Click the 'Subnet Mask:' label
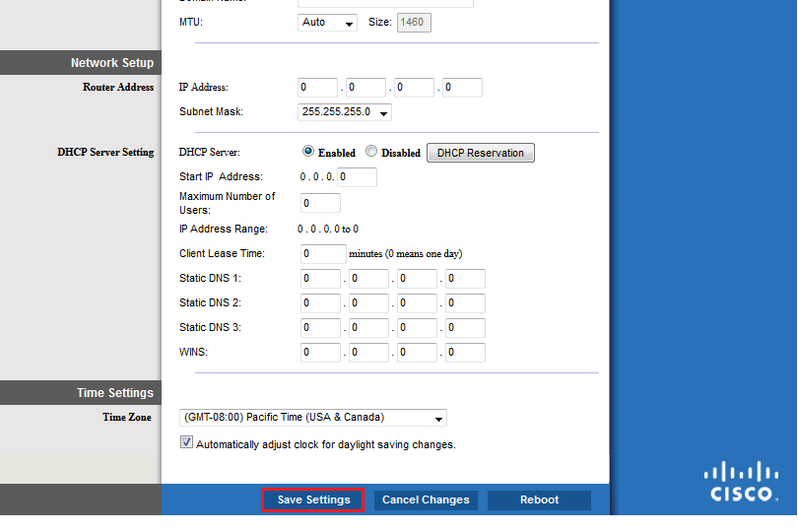 pos(211,111)
